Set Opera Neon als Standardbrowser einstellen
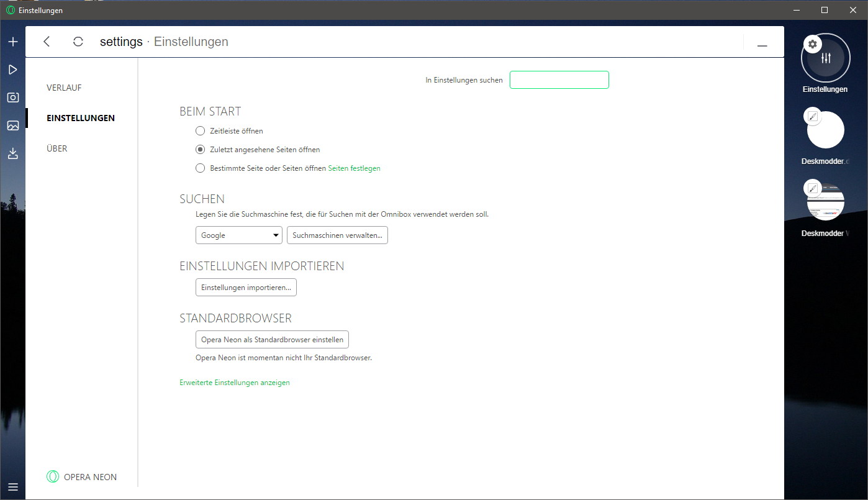Viewport: 868px width, 500px height. tap(272, 340)
